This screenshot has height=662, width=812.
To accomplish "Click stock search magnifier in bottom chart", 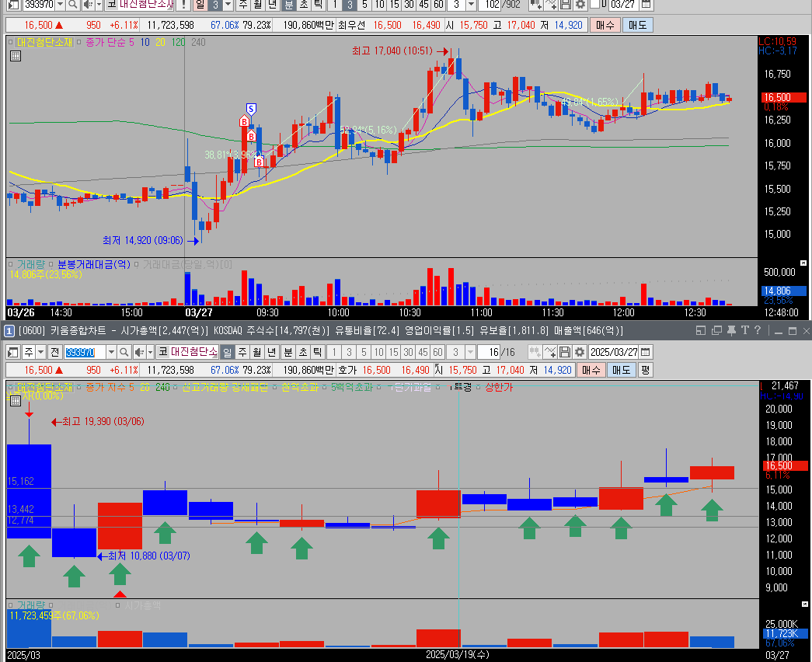I will tap(124, 352).
